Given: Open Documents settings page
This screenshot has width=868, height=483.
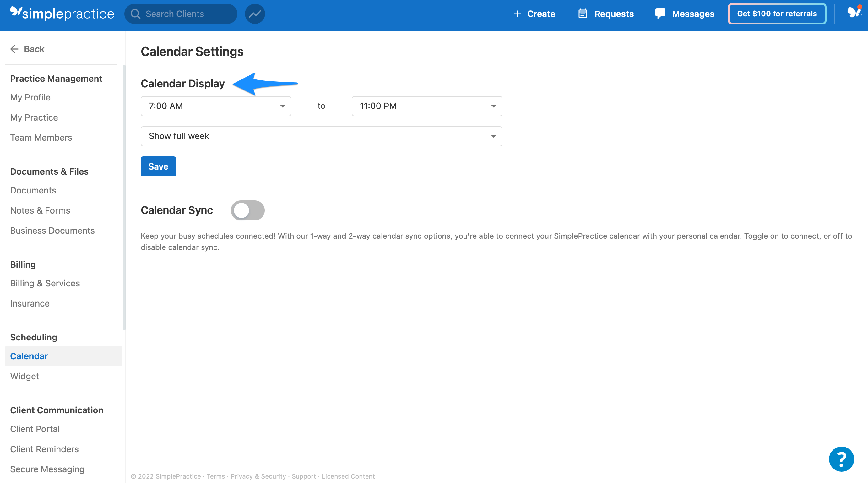Looking at the screenshot, I should pyautogui.click(x=33, y=190).
